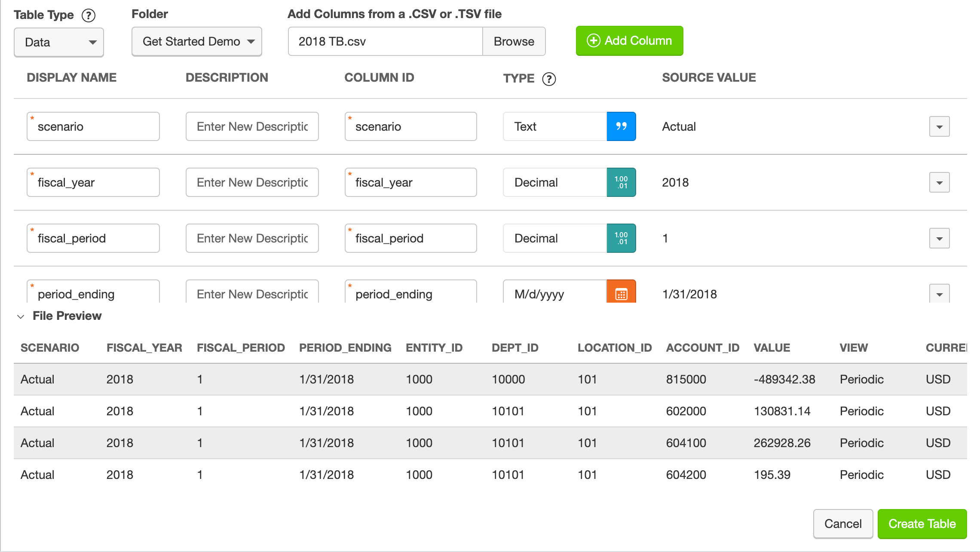Click the Create Table button
The height and width of the screenshot is (552, 980).
click(x=922, y=524)
